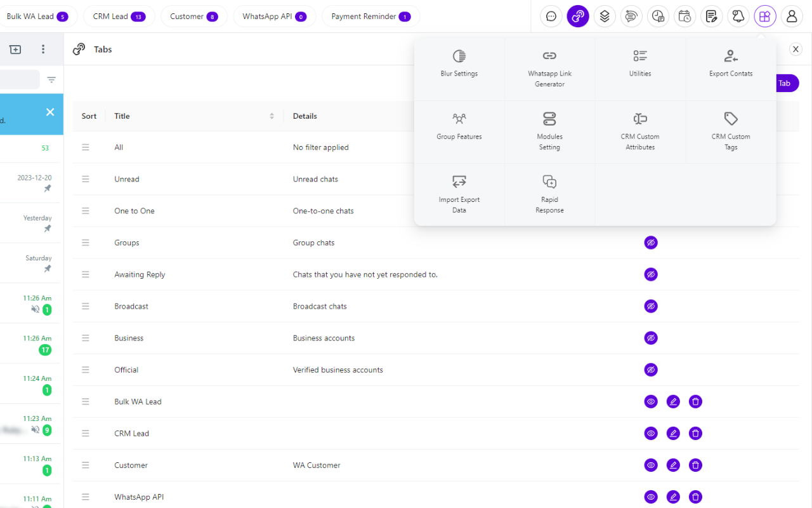Open the chat from 11:13 Am
The image size is (812, 508).
(x=30, y=464)
